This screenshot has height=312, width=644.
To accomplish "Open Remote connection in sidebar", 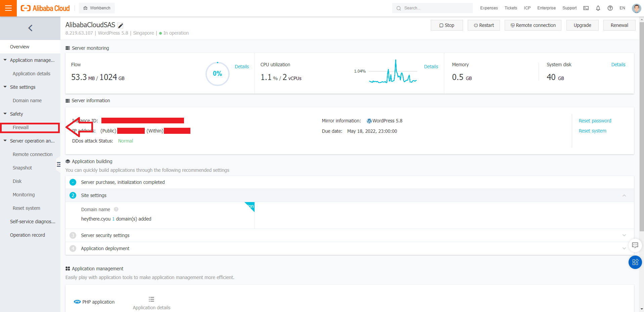I will (33, 154).
